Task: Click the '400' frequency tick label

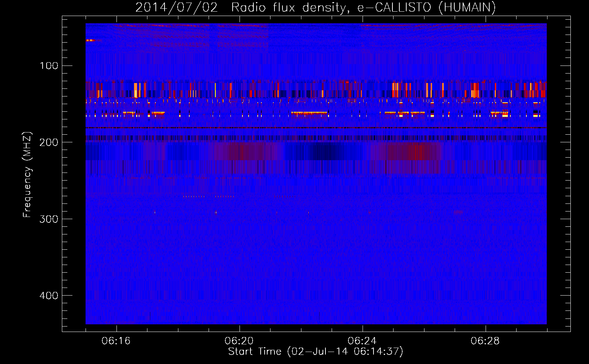Action: [x=49, y=295]
